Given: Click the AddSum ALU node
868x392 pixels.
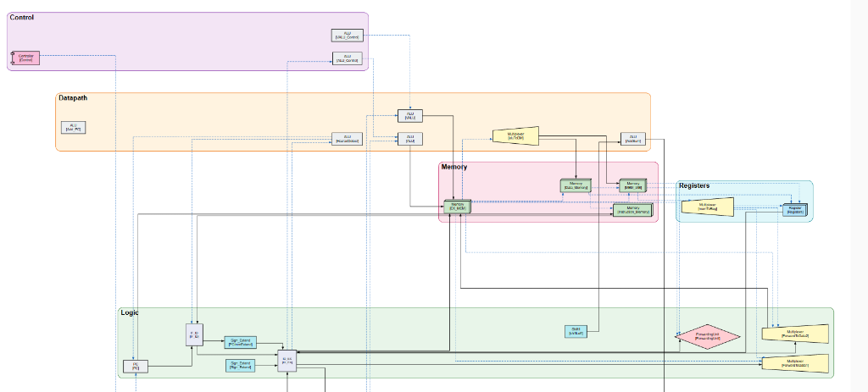Looking at the screenshot, I should click(x=632, y=139).
